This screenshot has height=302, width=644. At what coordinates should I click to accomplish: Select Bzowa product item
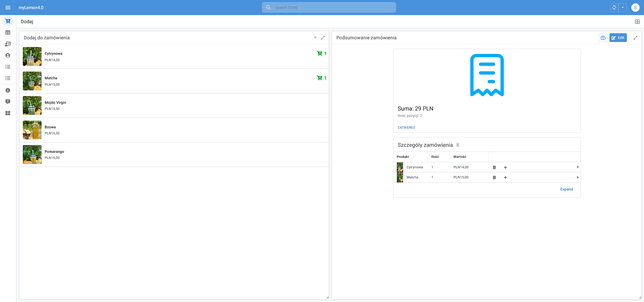pyautogui.click(x=50, y=127)
